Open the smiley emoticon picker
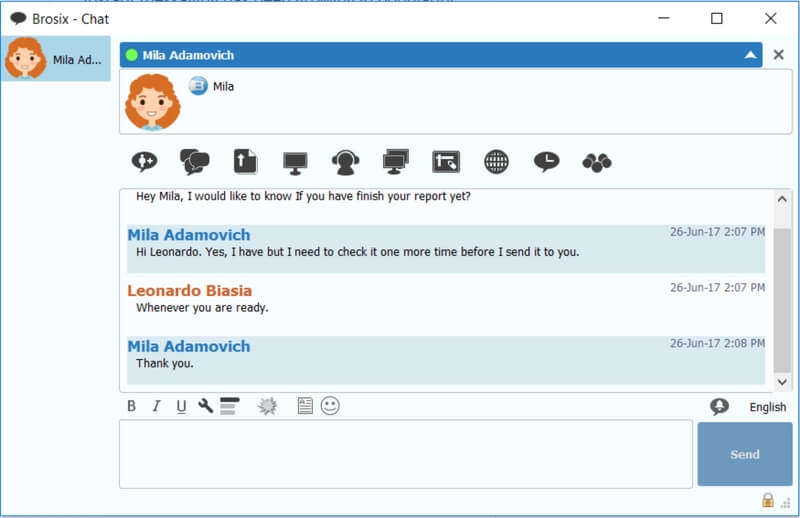 click(330, 406)
